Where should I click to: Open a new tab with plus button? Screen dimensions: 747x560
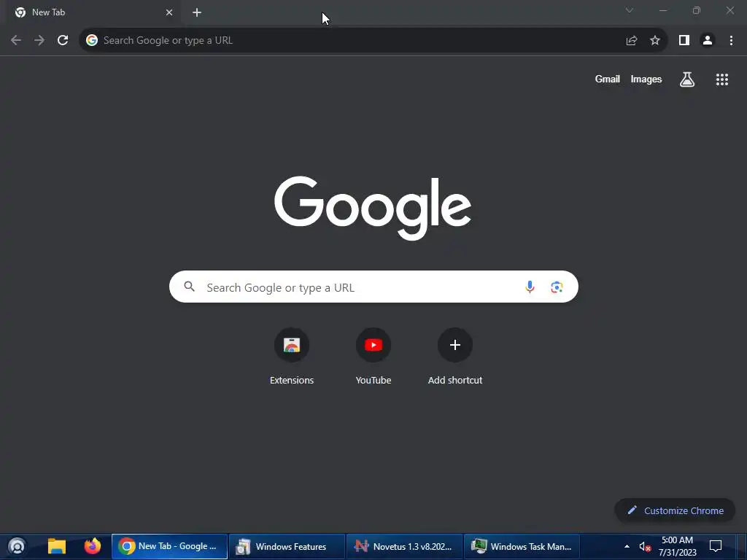197,13
